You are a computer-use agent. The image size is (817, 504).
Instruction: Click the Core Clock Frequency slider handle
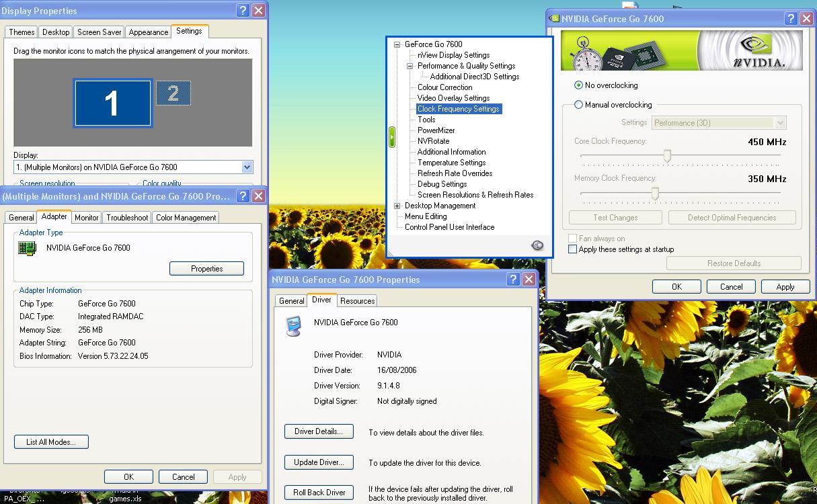pos(667,156)
